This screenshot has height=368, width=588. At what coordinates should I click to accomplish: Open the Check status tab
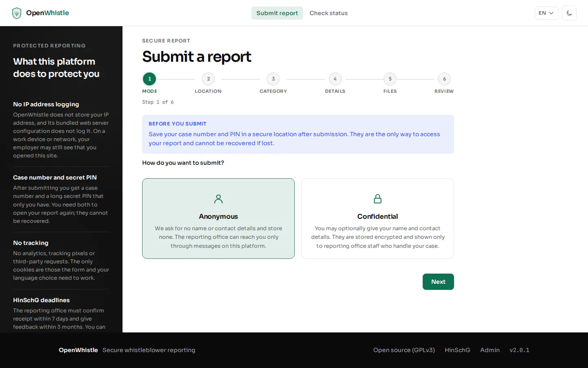click(329, 13)
